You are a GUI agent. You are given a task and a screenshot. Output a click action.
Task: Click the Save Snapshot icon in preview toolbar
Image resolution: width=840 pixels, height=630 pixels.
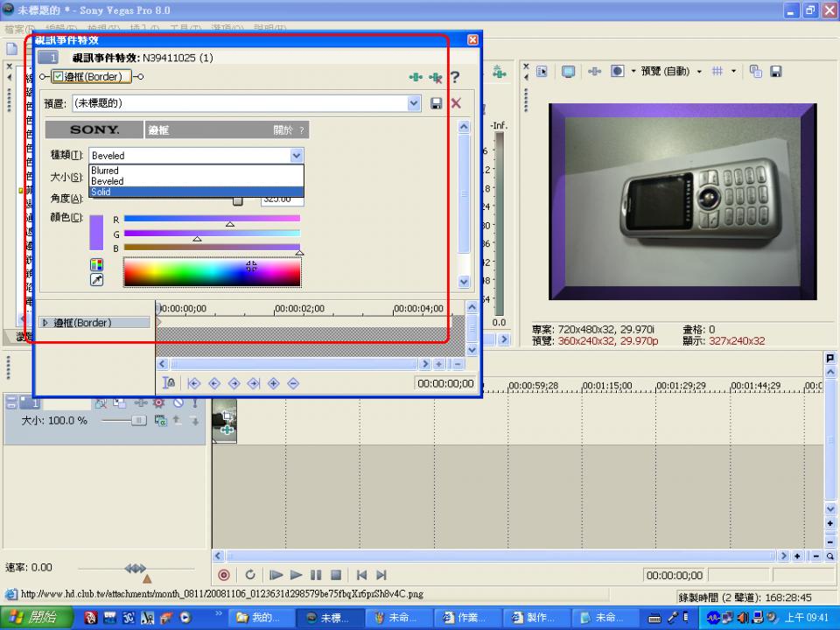click(x=775, y=72)
